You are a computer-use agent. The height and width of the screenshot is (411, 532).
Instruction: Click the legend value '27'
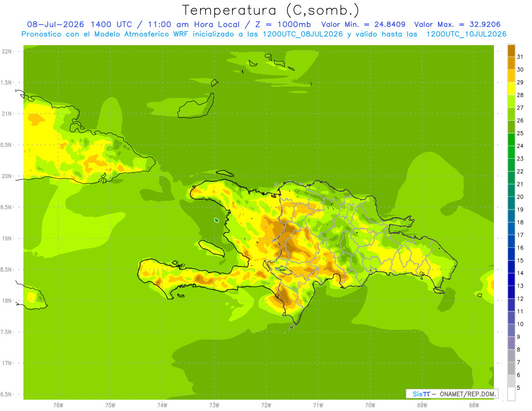(520, 108)
